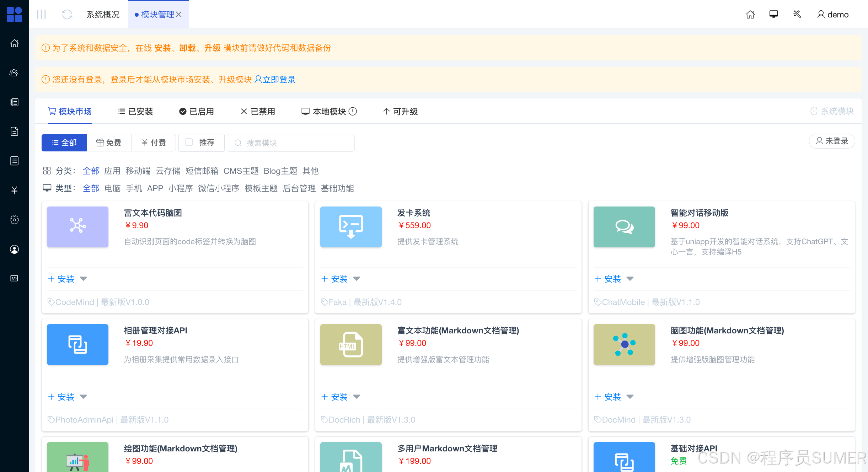The image size is (868, 472).
Task: Toggle the 推荐 checkbox
Action: (x=189, y=142)
